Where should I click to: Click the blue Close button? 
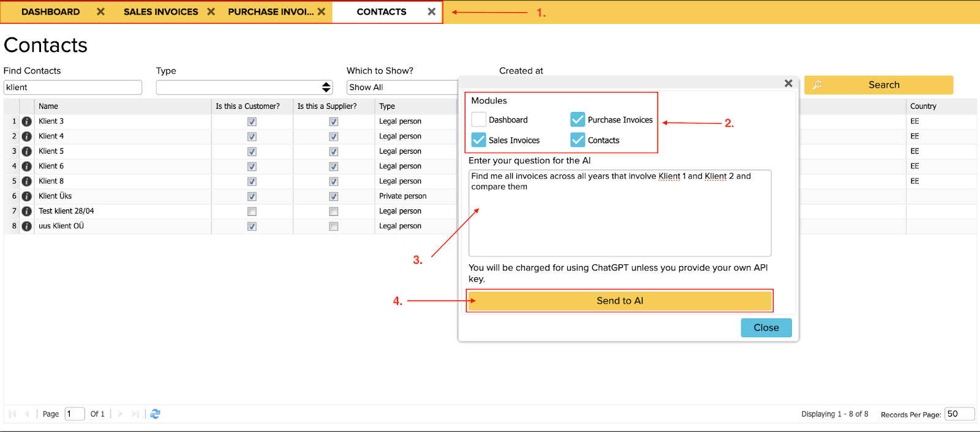click(x=766, y=328)
